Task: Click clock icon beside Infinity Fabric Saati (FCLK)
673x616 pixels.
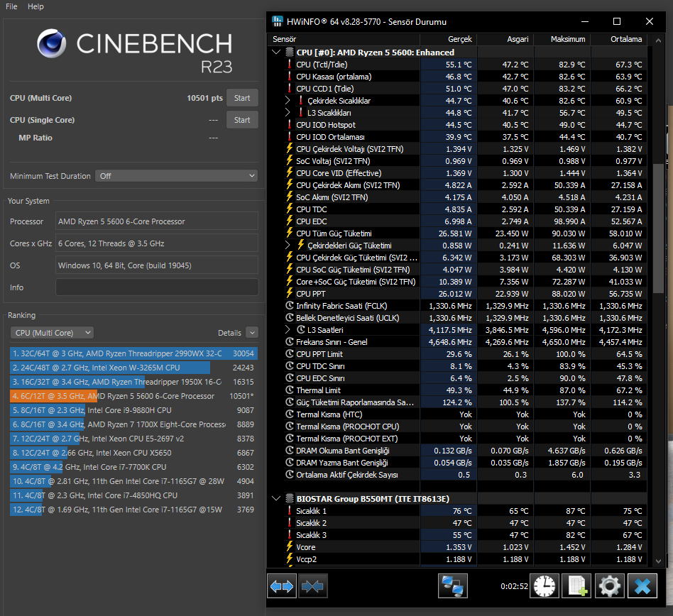Action: 290,306
